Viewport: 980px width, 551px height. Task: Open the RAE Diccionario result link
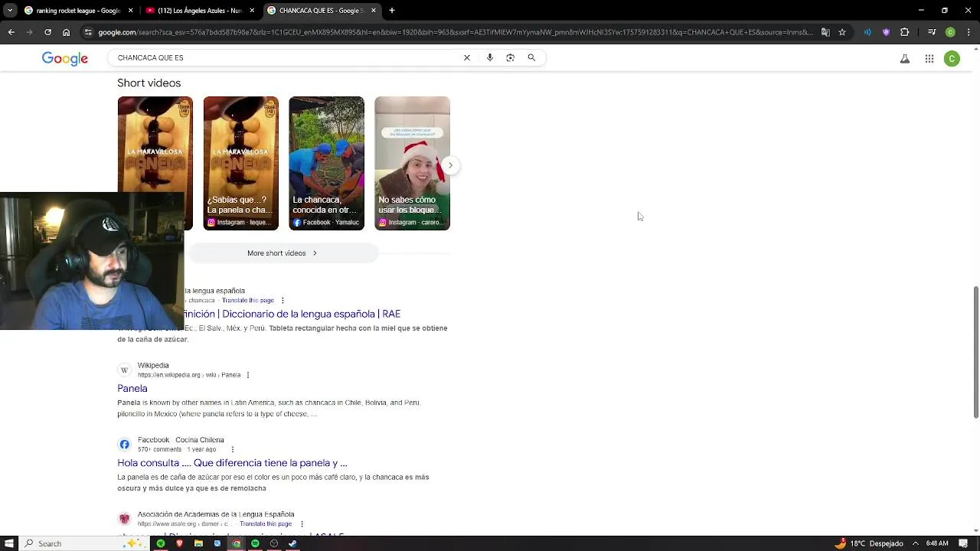coord(292,314)
